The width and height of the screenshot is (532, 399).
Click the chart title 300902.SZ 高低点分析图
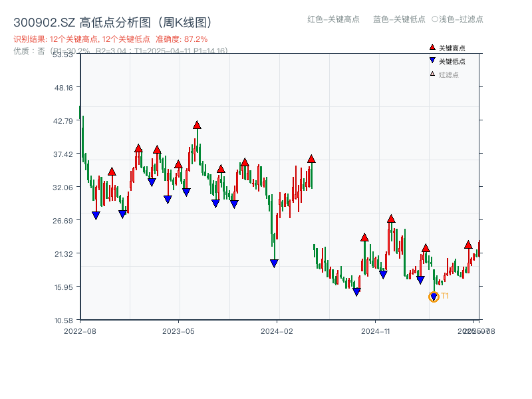[x=113, y=23]
